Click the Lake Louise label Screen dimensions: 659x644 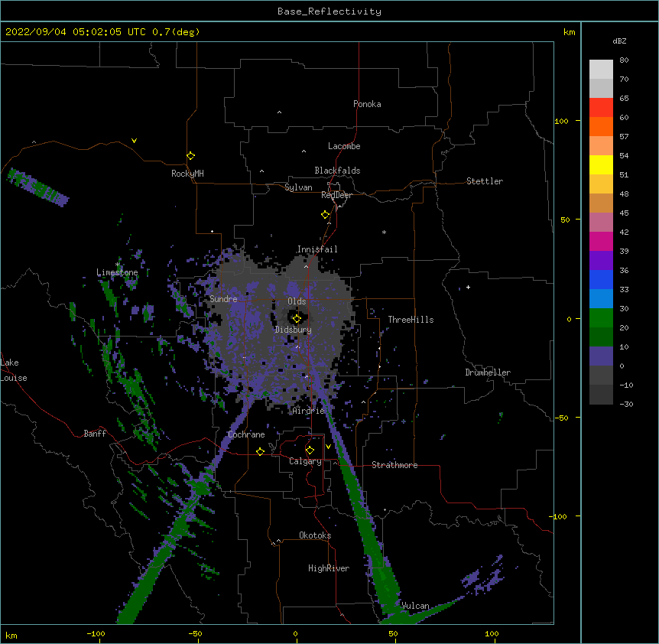coord(14,370)
